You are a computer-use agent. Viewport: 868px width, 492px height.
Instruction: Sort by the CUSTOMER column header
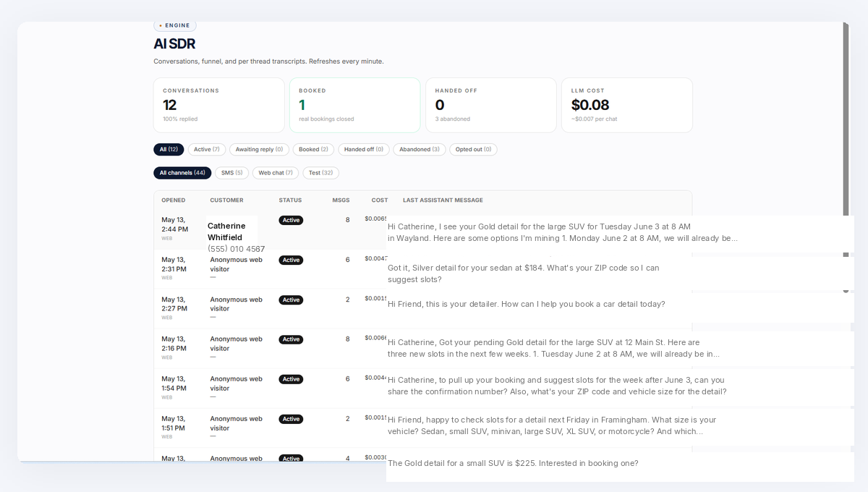point(226,200)
